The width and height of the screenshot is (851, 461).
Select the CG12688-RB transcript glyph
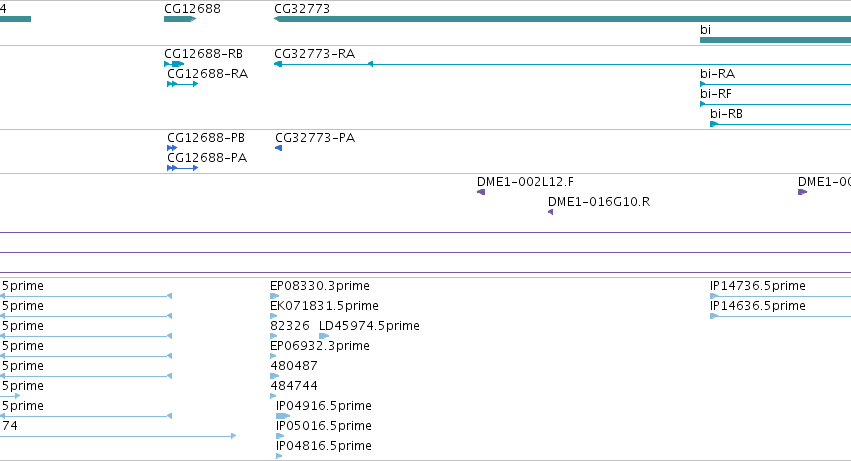(x=174, y=64)
